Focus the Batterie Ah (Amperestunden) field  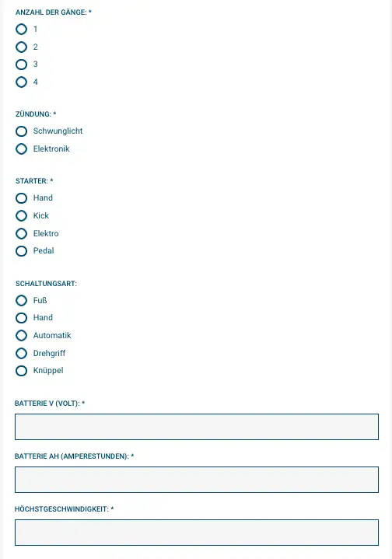point(197,480)
